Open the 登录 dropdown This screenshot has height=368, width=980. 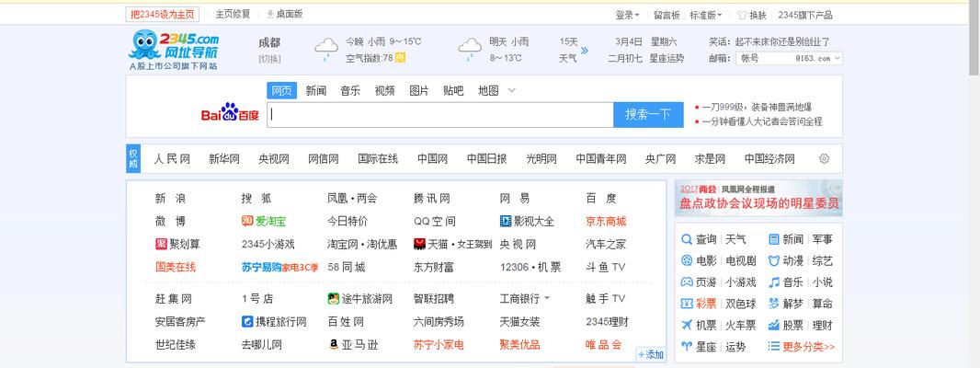(x=627, y=15)
